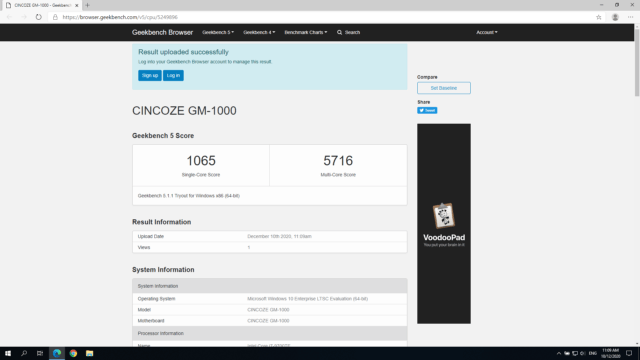Viewport: 640px width, 360px height.
Task: Click the multi-core score 5716
Action: tap(338, 161)
